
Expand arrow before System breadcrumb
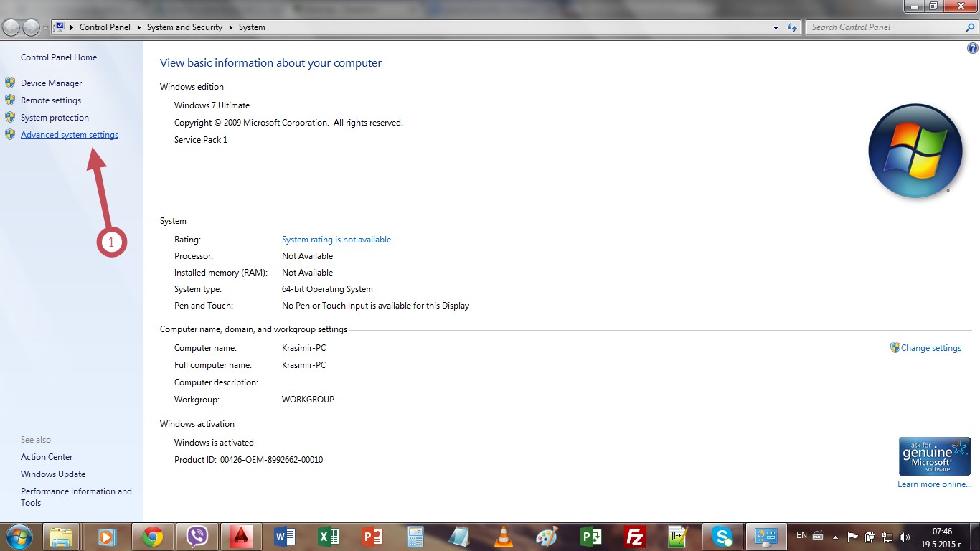click(231, 27)
